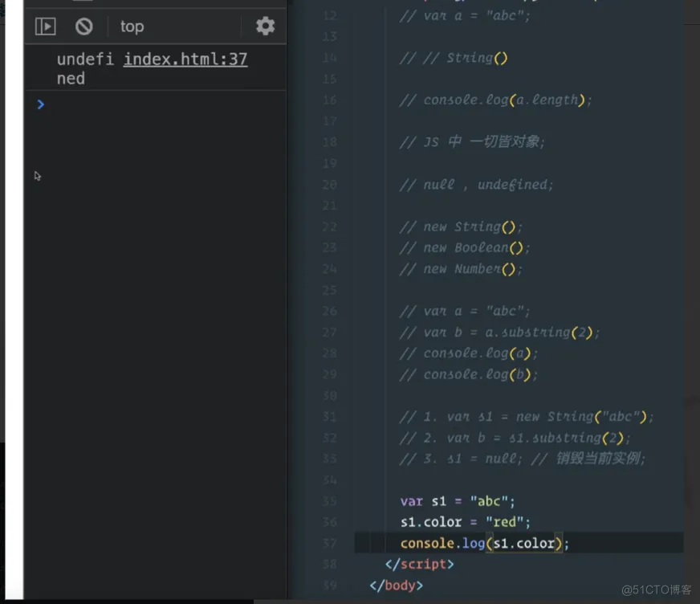Image resolution: width=700 pixels, height=604 pixels.
Task: Click line 35 code 'var s1 = "abc";'
Action: (458, 501)
